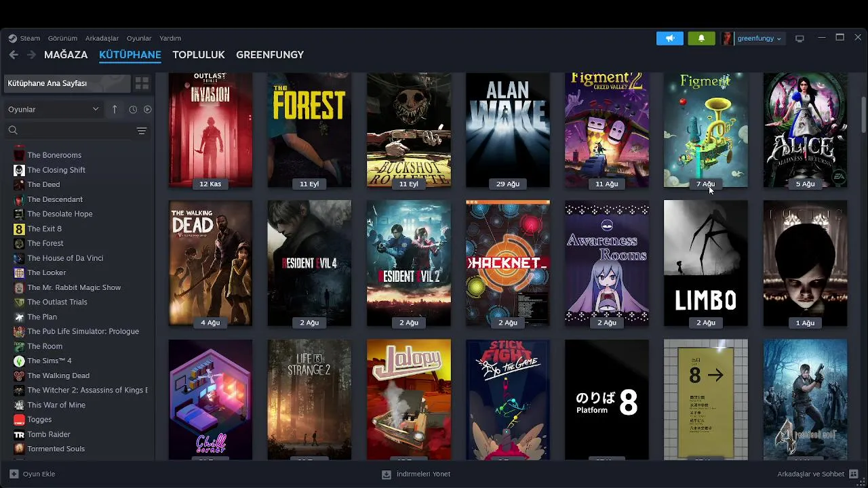Click the friends chat plus icon

click(854, 474)
